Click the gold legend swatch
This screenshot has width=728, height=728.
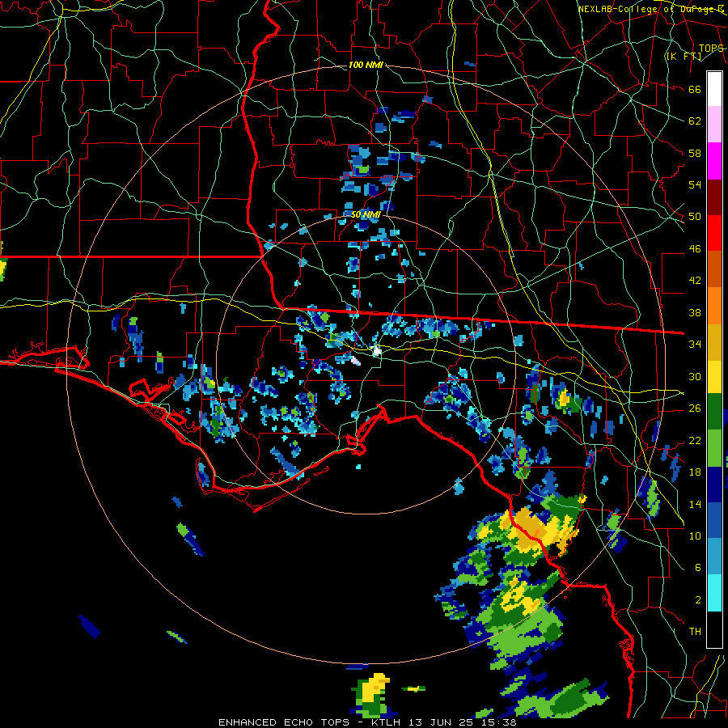pyautogui.click(x=714, y=342)
